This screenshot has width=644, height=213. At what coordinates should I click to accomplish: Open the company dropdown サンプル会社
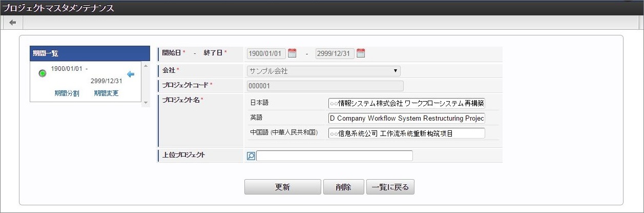[x=323, y=71]
